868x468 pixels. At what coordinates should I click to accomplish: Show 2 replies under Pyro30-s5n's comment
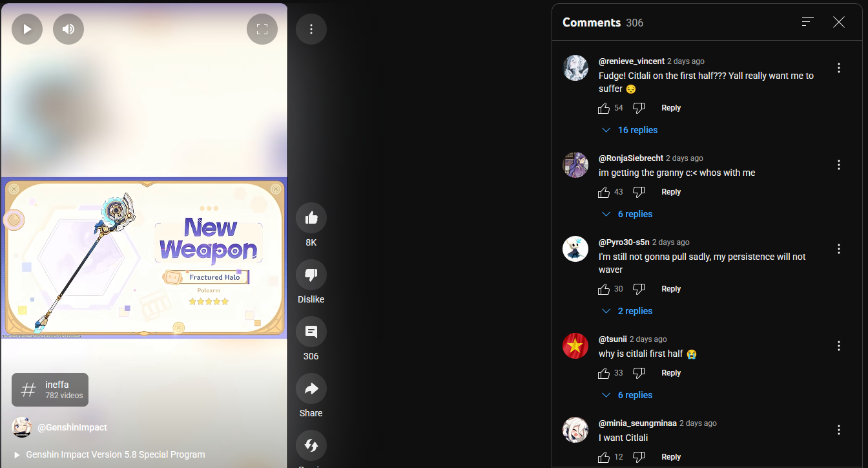coord(627,311)
